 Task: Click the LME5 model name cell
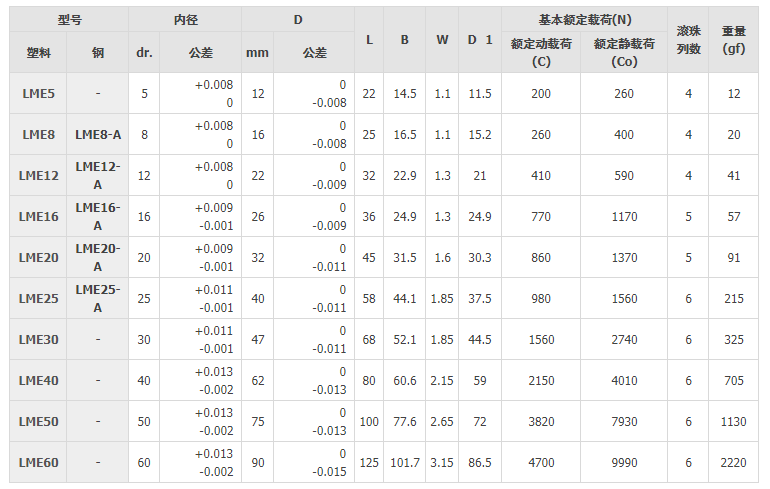point(38,94)
